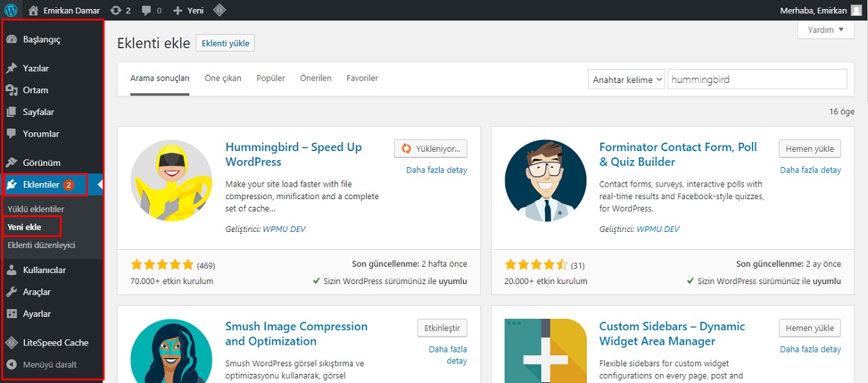Click the Görünüm paintbrush icon
The height and width of the screenshot is (383, 868).
click(x=12, y=162)
